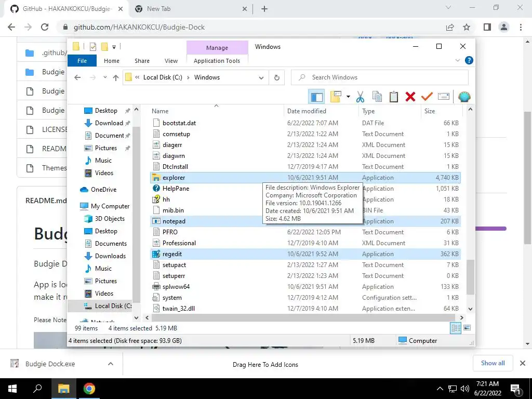Image resolution: width=532 pixels, height=399 pixels.
Task: Open address bar history dropdown
Action: pyautogui.click(x=261, y=78)
